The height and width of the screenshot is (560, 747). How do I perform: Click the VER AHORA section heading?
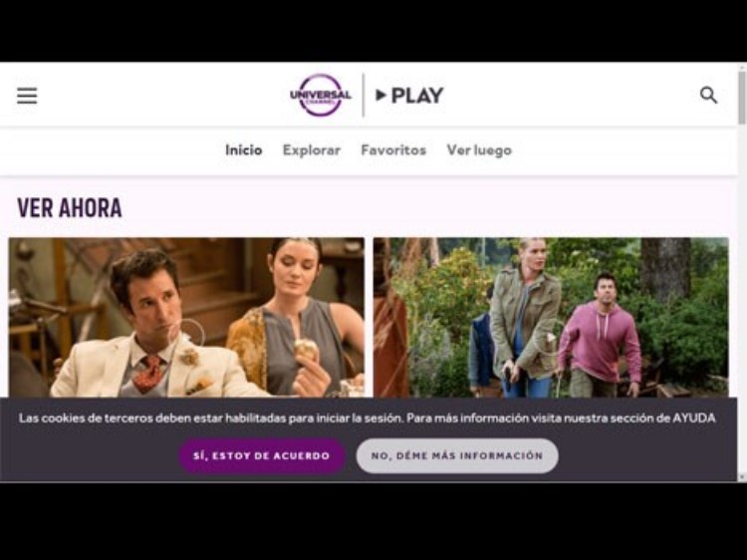pyautogui.click(x=70, y=208)
